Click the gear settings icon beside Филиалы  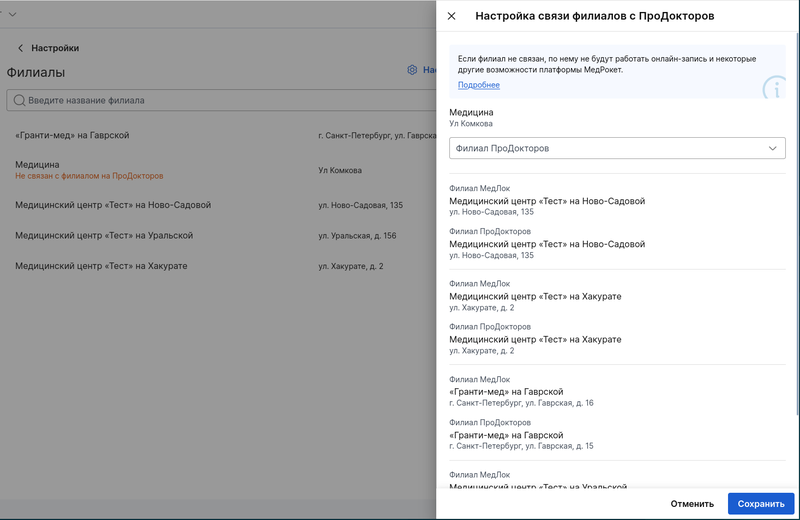tap(412, 70)
